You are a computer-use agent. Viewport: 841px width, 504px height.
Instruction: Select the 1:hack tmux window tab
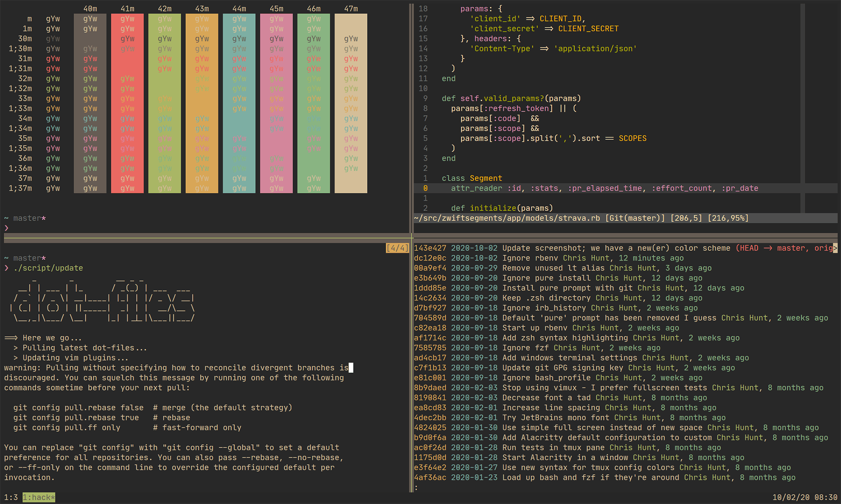coord(39,497)
